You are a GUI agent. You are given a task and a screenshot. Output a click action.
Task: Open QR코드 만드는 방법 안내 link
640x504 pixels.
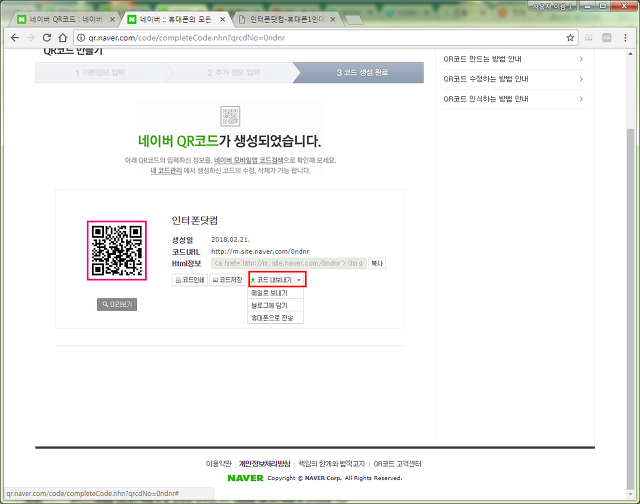tap(482, 59)
